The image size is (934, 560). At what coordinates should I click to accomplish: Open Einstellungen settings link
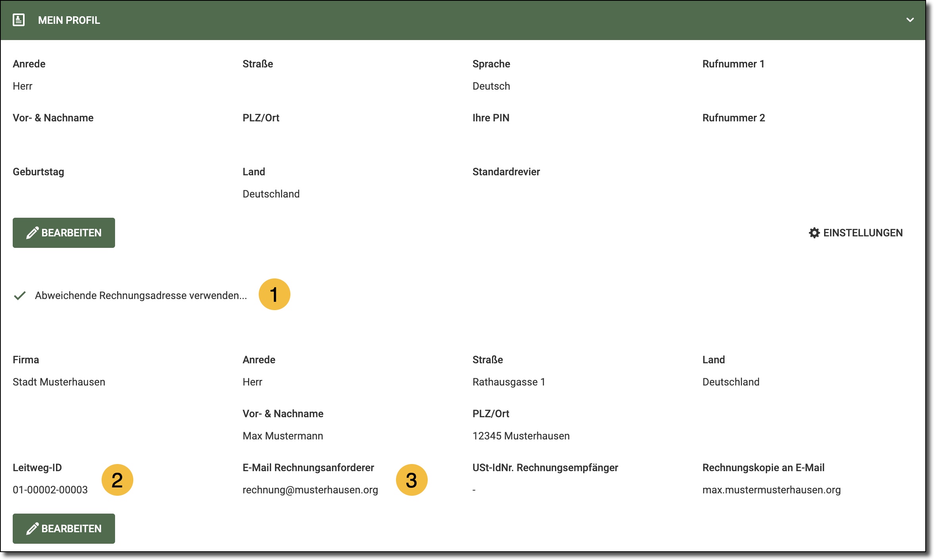pyautogui.click(x=863, y=233)
